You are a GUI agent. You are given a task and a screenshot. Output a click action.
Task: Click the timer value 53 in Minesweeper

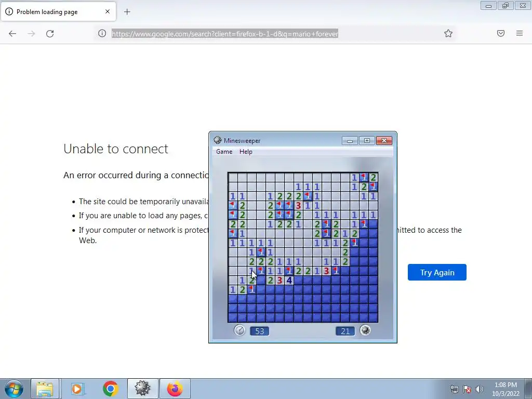pos(260,331)
